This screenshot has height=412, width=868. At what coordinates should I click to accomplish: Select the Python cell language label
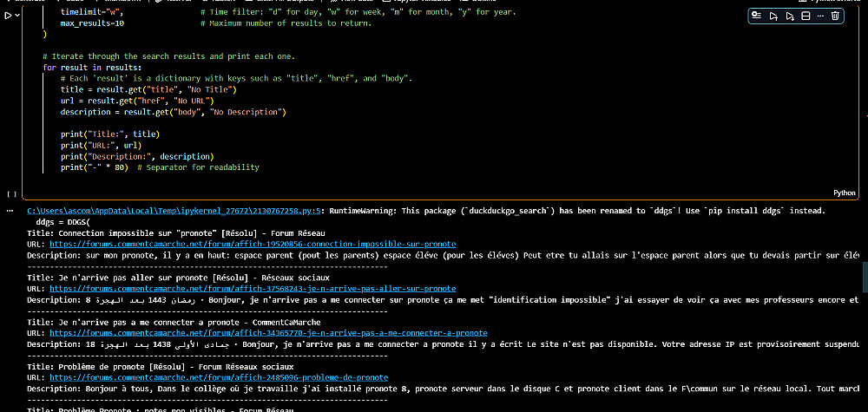click(x=845, y=193)
